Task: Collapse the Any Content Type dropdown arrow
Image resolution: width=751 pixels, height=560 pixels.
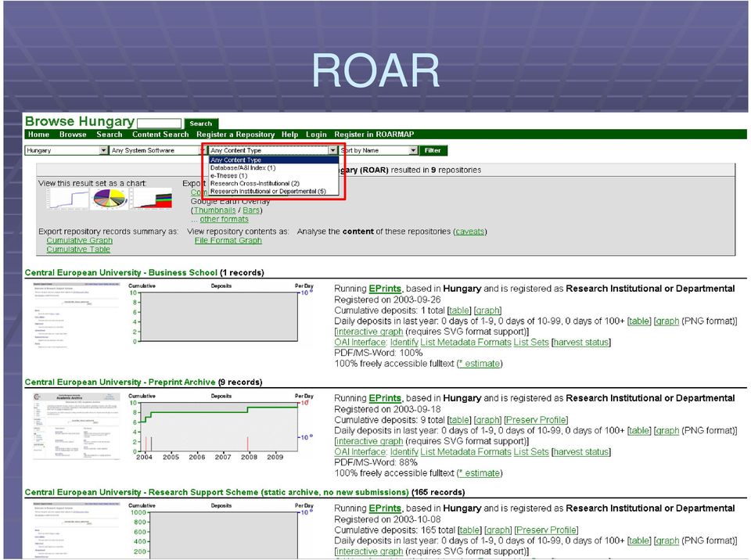Action: pyautogui.click(x=333, y=150)
